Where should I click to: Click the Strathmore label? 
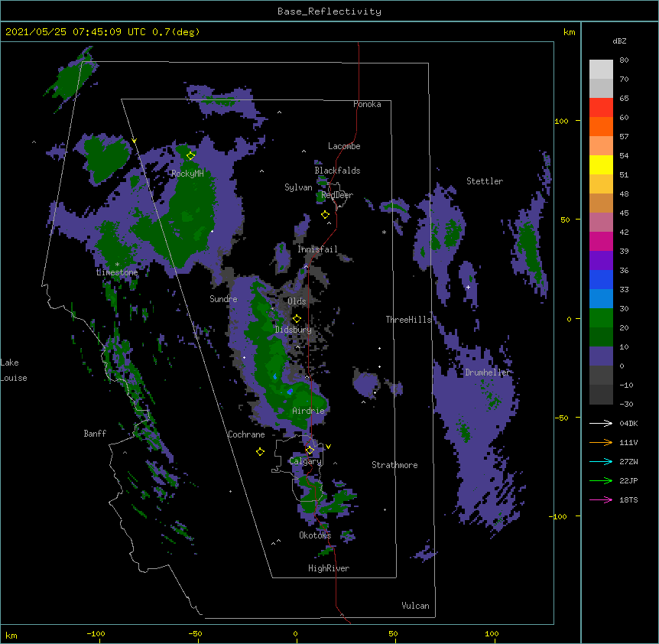[394, 465]
